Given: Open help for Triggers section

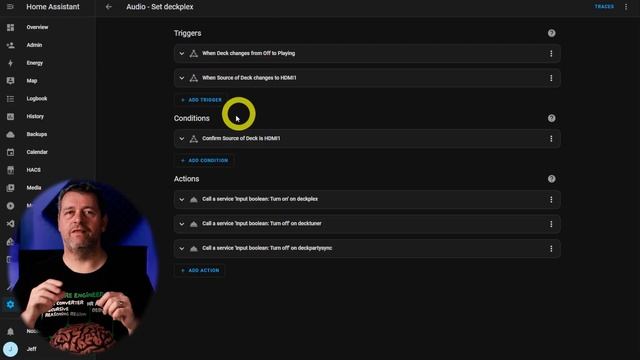Looking at the screenshot, I should pyautogui.click(x=551, y=33).
